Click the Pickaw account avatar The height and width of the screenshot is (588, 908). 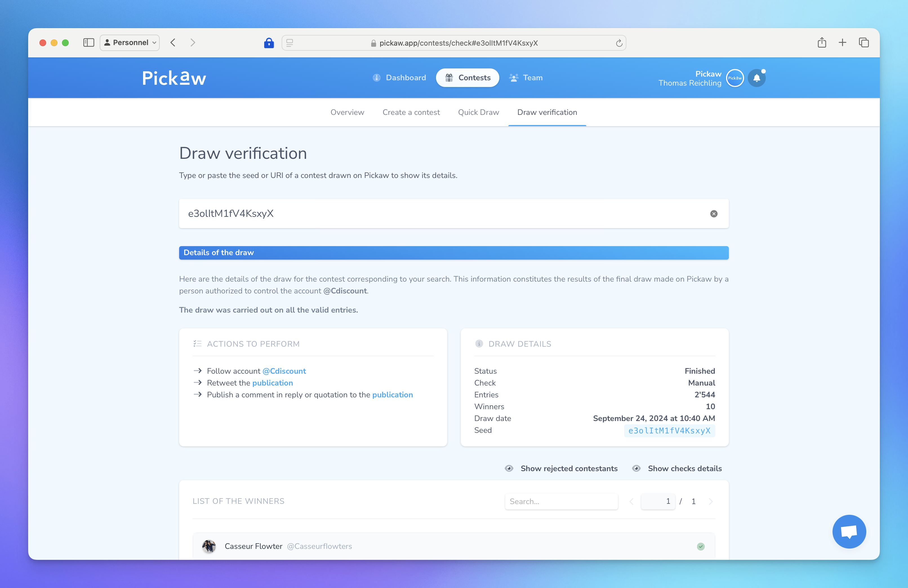[x=735, y=78]
